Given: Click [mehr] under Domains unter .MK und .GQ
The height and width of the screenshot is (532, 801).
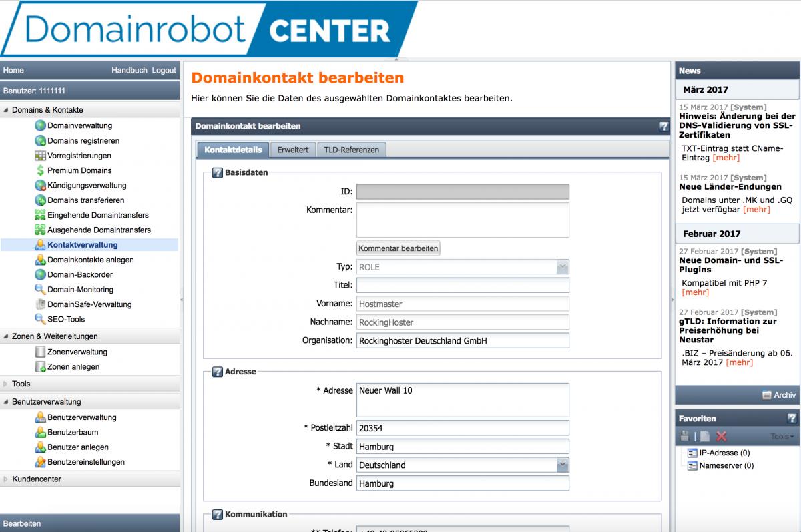Looking at the screenshot, I should 756,209.
